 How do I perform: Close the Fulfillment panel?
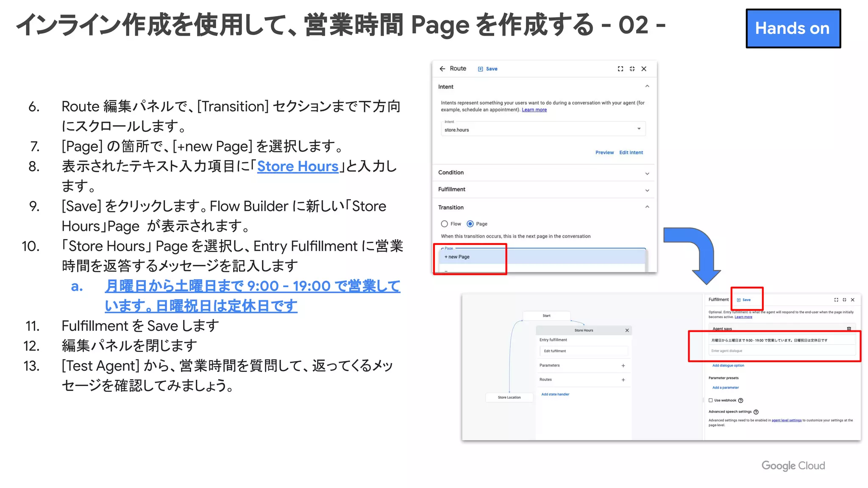[853, 300]
